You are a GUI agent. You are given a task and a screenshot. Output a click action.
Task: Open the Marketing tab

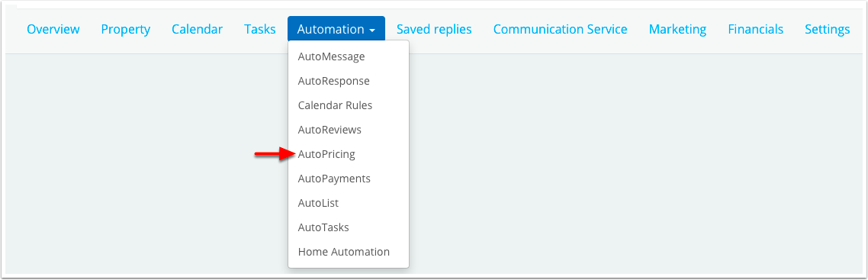(677, 29)
